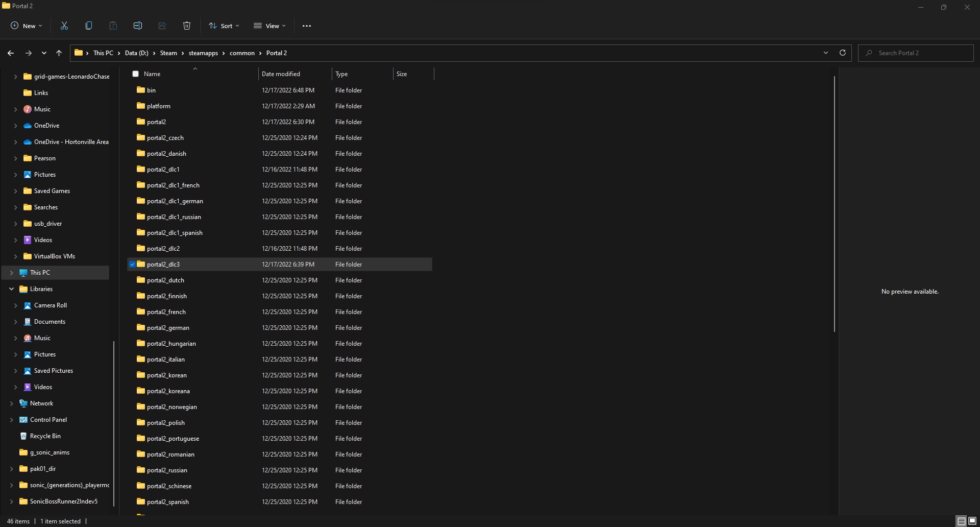The image size is (980, 527).
Task: Expand the Network tree node
Action: pos(11,403)
